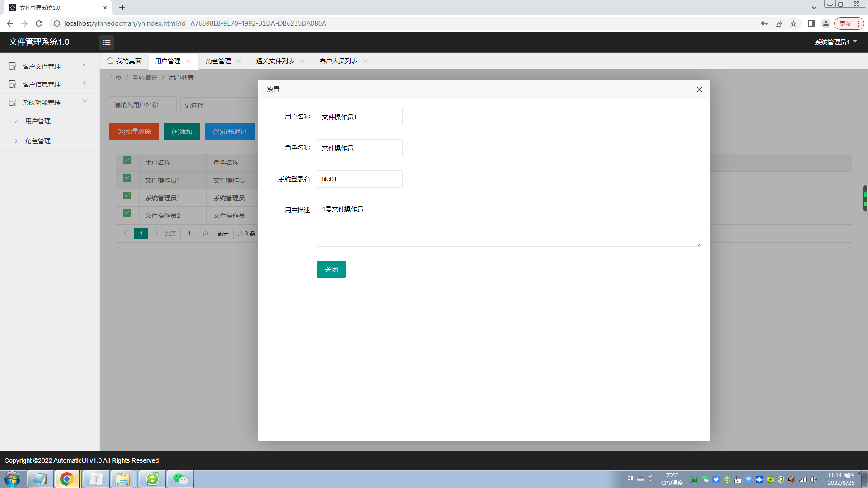
Task: Uncheck the 文件操作员1 row checkbox
Action: 127,178
